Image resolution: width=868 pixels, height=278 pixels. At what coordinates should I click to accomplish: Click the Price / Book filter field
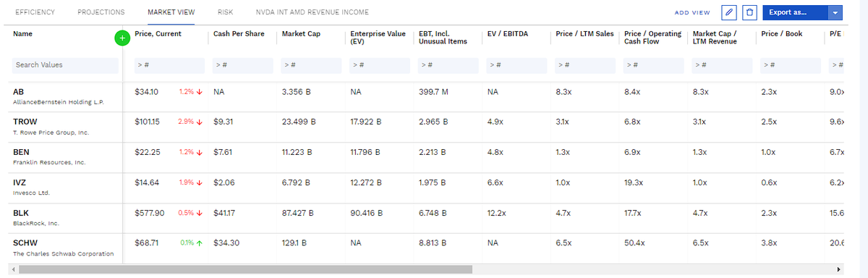(x=791, y=65)
